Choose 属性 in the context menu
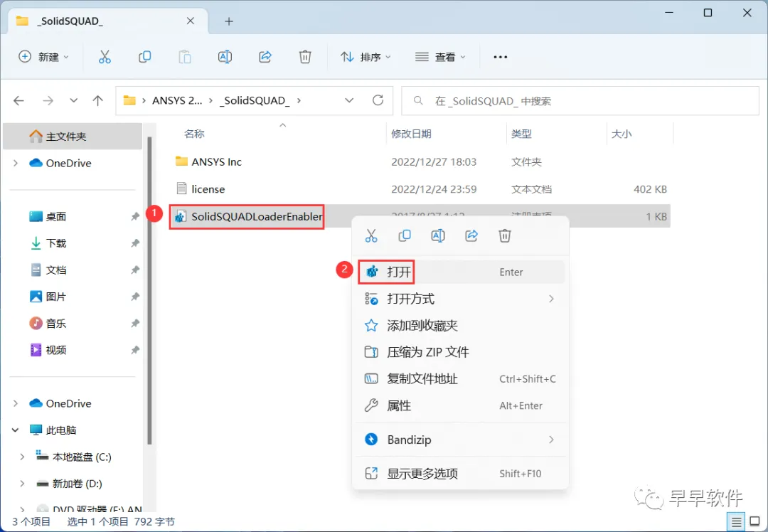This screenshot has width=768, height=532. point(460,405)
